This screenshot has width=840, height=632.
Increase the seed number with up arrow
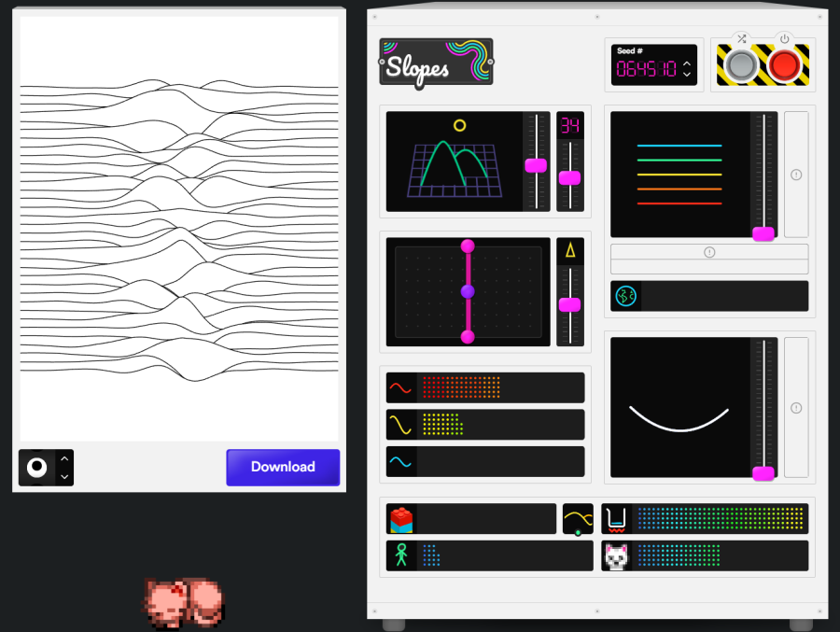tap(687, 63)
